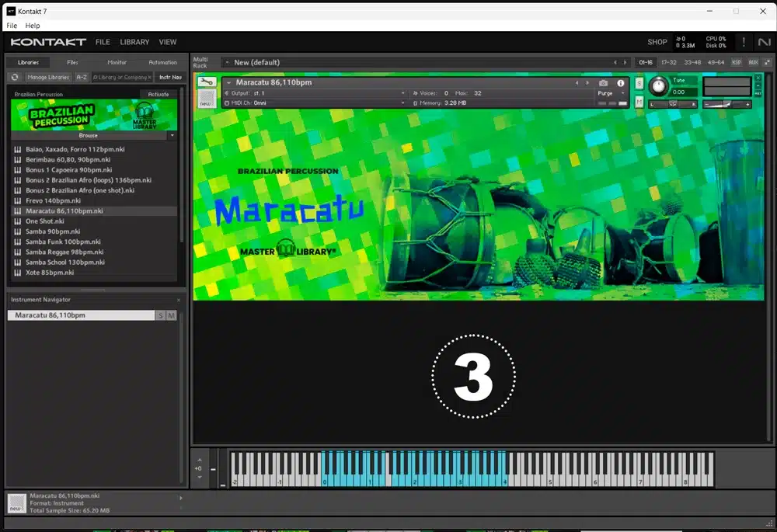The height and width of the screenshot is (532, 777).
Task: Show the KSP script panel
Action: click(737, 62)
